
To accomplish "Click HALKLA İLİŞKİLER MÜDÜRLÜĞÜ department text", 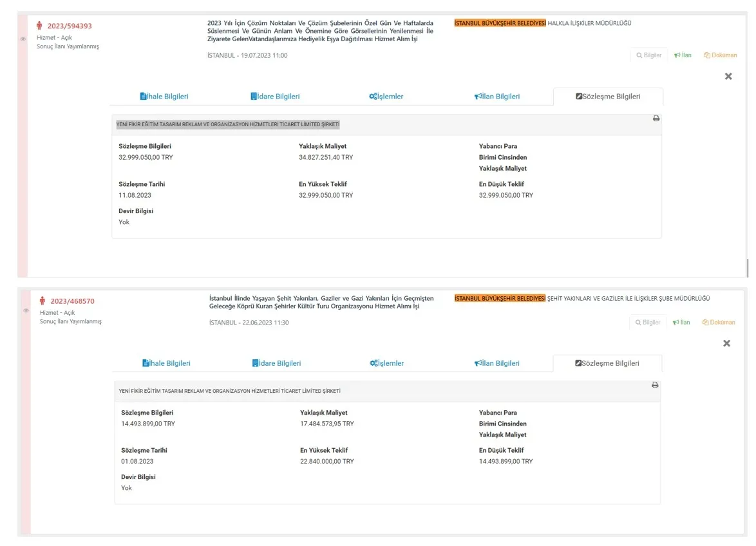I will coord(589,23).
